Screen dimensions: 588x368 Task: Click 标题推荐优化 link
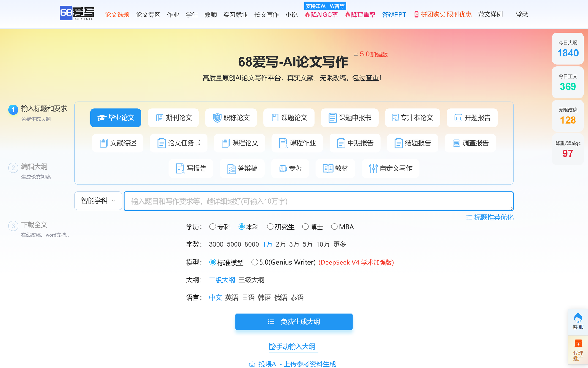coord(490,217)
